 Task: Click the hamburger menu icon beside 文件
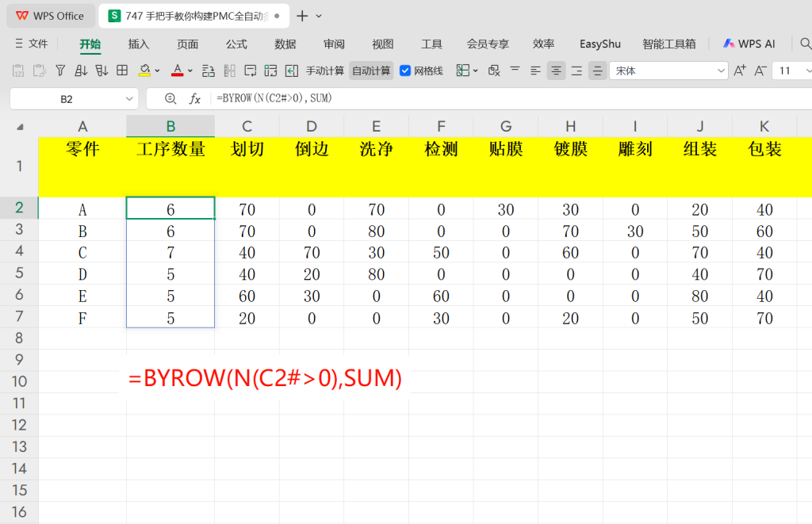click(19, 44)
